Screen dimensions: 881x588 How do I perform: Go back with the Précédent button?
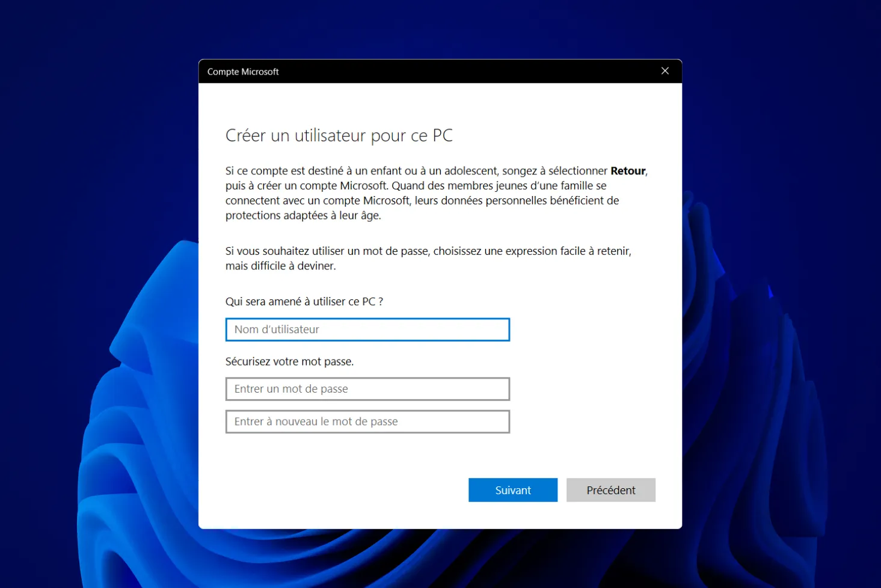click(610, 490)
